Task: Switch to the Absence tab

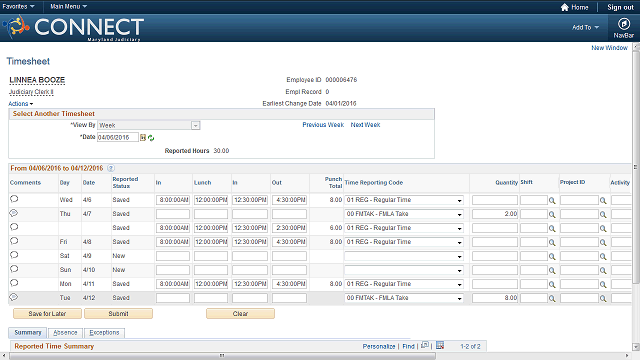Action: [x=65, y=333]
